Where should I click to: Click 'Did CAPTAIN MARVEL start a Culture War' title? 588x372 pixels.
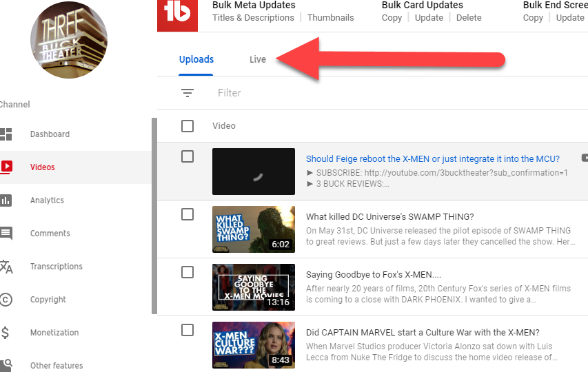pos(423,332)
